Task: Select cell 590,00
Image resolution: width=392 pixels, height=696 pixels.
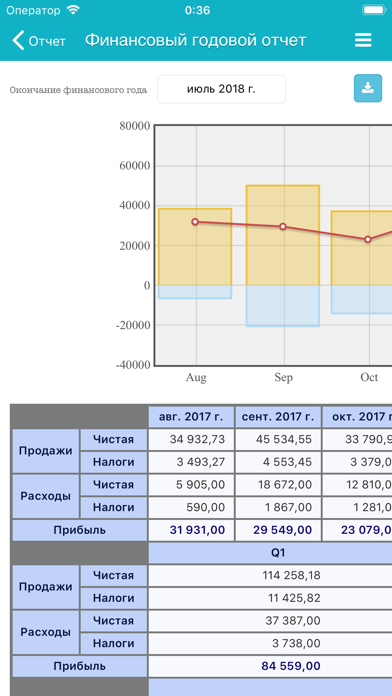Action: pos(191,507)
